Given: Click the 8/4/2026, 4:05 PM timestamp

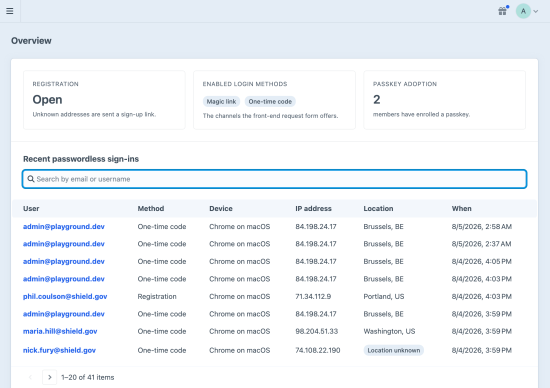Looking at the screenshot, I should click(x=482, y=261).
